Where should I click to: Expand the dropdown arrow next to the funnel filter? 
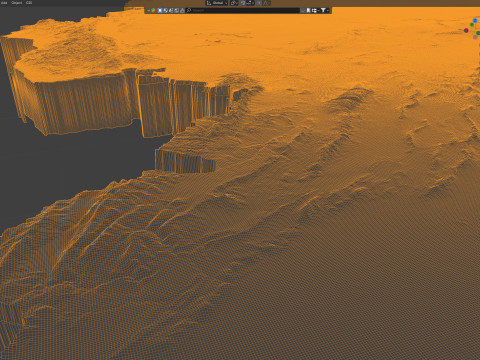[328, 10]
